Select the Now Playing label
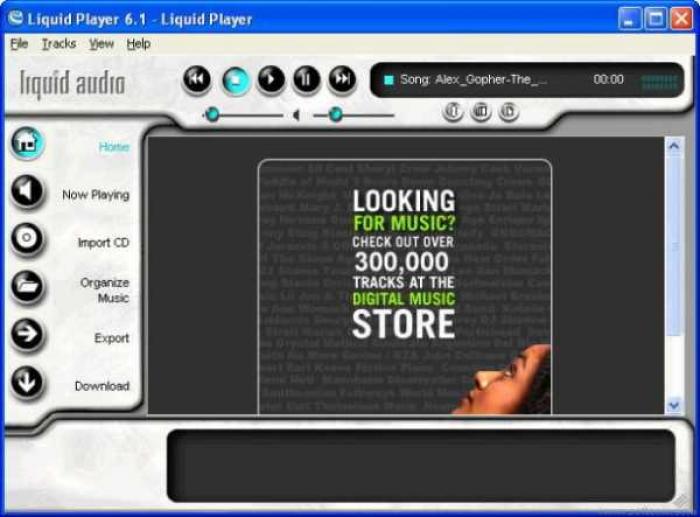The width and height of the screenshot is (700, 517). point(96,195)
